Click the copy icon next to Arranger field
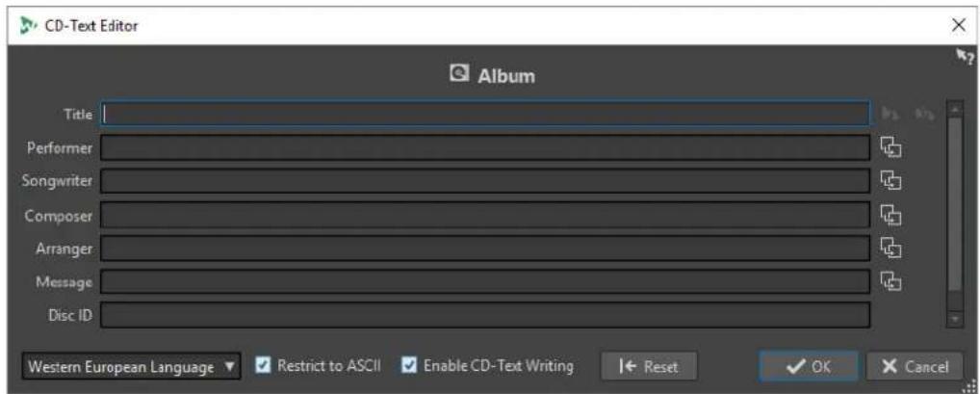Image resolution: width=980 pixels, height=394 pixels. click(x=891, y=249)
